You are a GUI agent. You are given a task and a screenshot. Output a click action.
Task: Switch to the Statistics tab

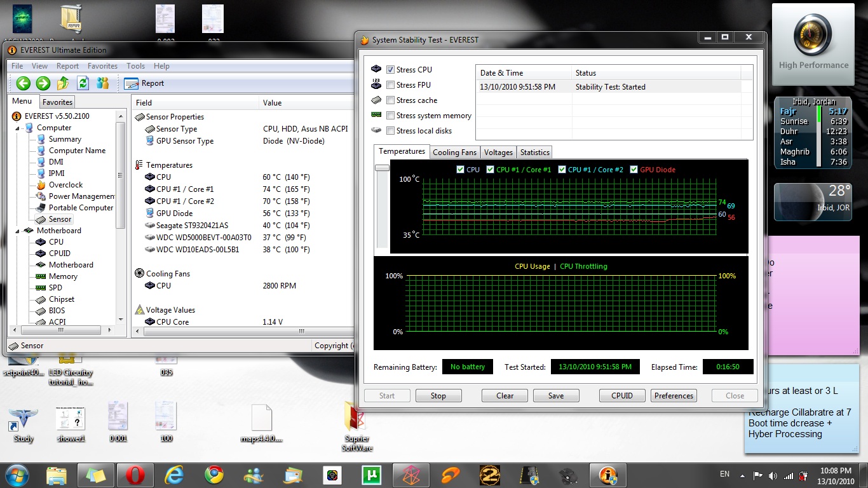coord(534,152)
